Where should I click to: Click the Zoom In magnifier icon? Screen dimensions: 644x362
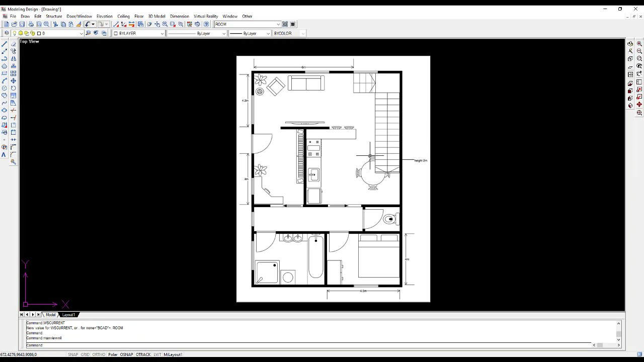639,44
